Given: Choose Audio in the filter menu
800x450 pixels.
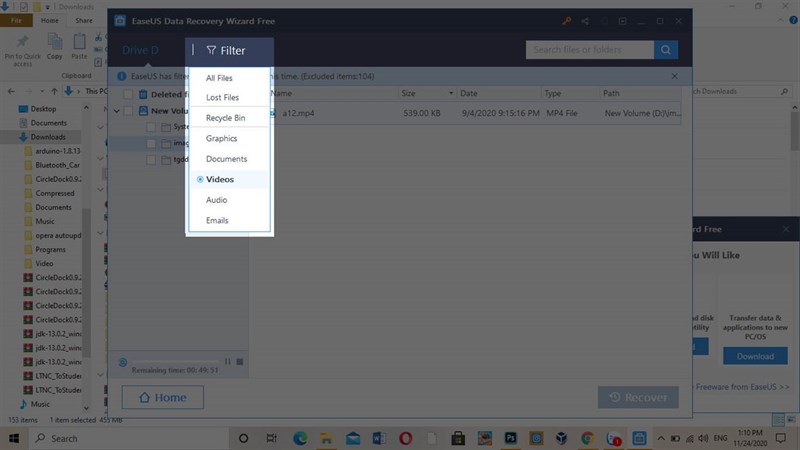Looking at the screenshot, I should (216, 199).
